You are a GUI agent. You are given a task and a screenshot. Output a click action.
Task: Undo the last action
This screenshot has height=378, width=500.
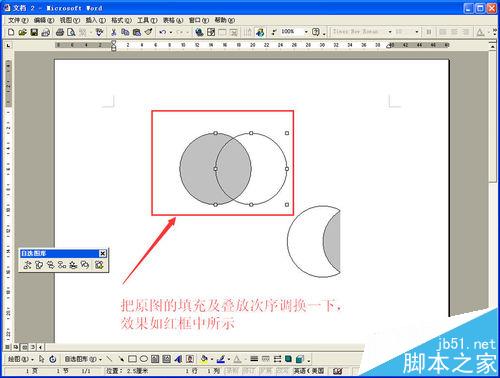[x=162, y=32]
